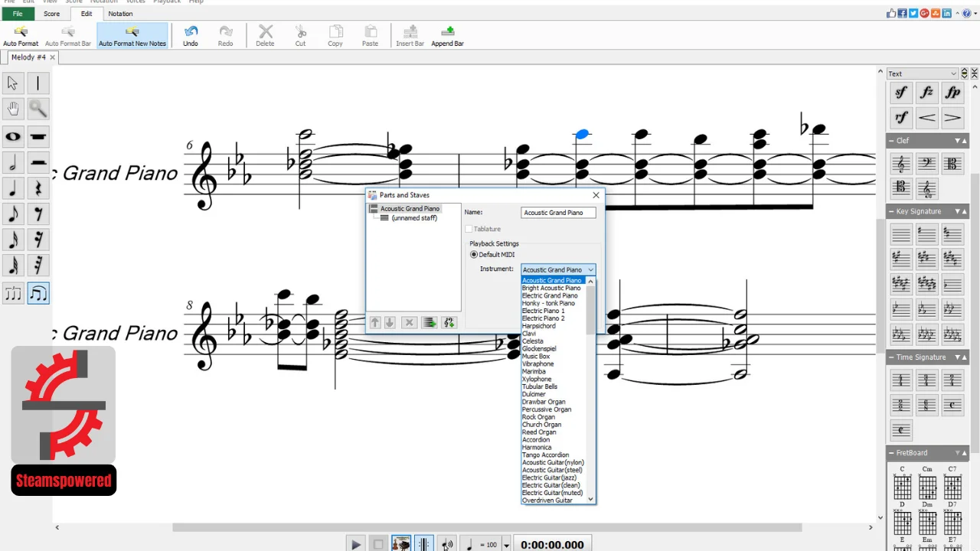Insert the rf dynamic marking
The height and width of the screenshot is (551, 980).
(x=901, y=118)
